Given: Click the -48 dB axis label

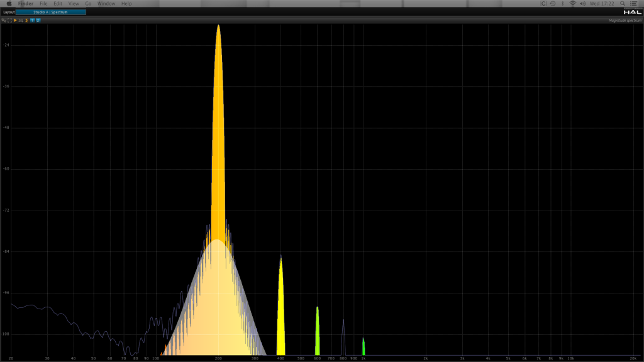Looking at the screenshot, I should [x=6, y=127].
